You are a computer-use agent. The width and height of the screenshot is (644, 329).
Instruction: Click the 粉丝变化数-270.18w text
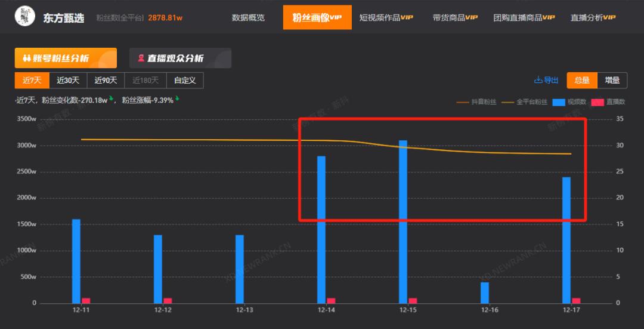click(x=75, y=100)
